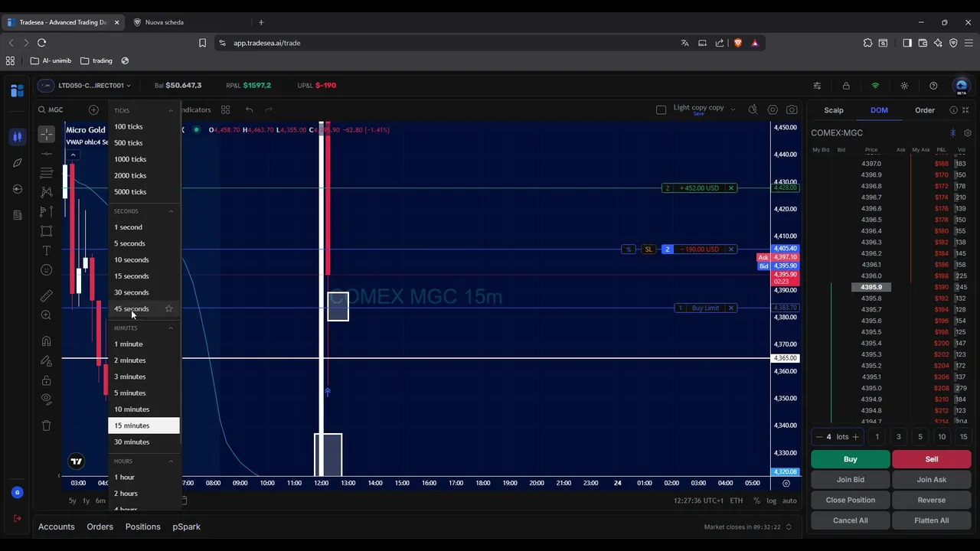Open DOM settings gear icon
Image resolution: width=980 pixels, height=551 pixels.
(968, 133)
